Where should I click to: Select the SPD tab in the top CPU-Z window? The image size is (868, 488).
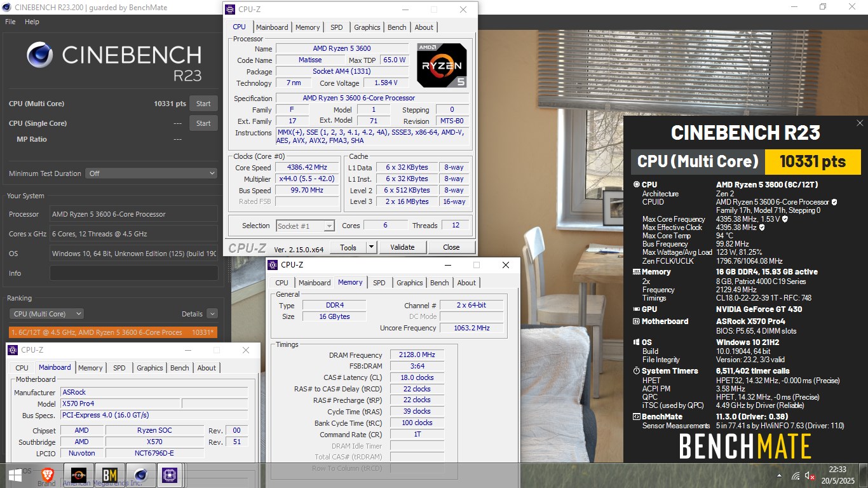click(337, 27)
